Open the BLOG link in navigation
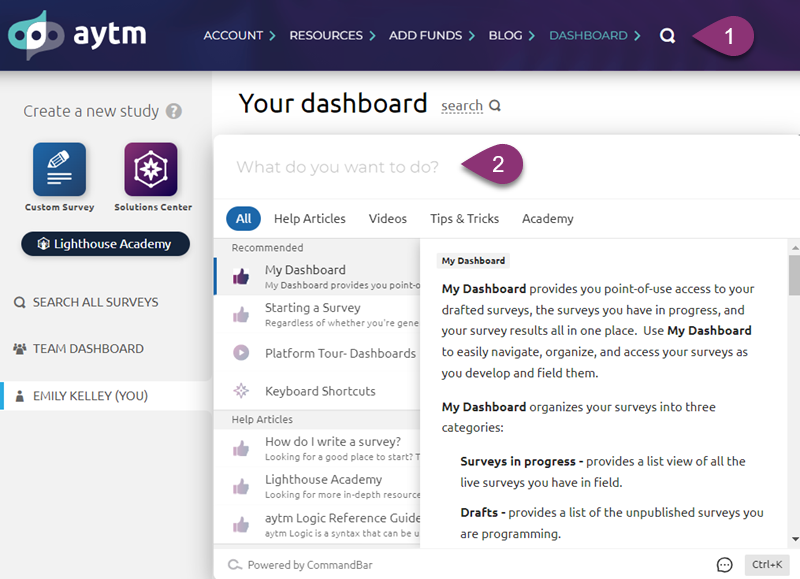 (506, 36)
